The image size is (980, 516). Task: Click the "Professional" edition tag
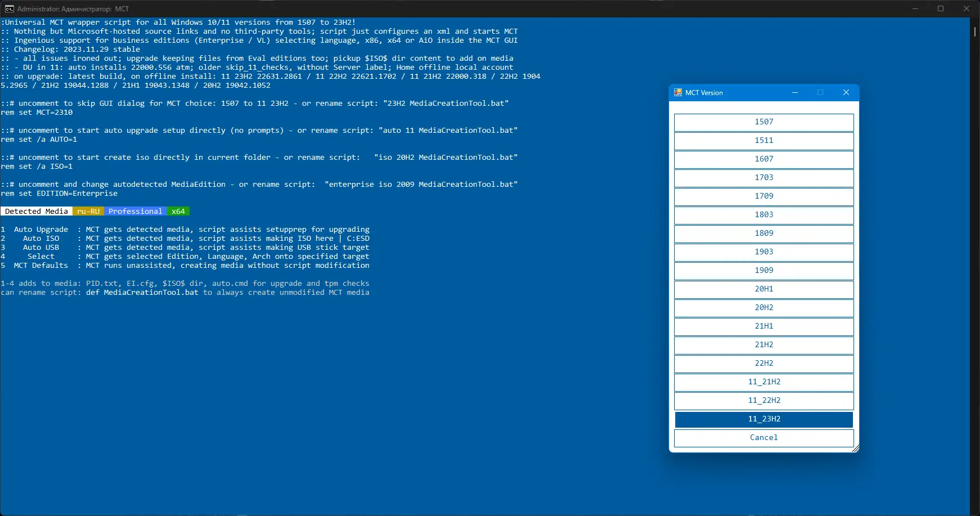136,212
